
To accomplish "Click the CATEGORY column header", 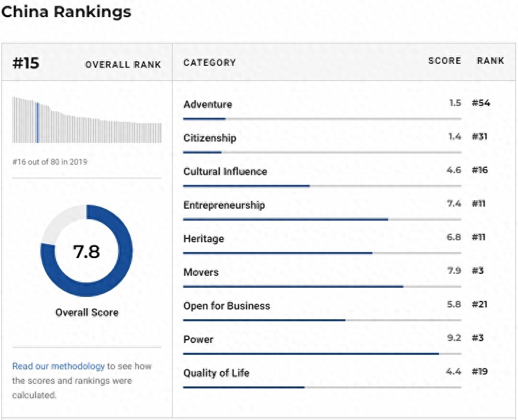I will coord(210,63).
